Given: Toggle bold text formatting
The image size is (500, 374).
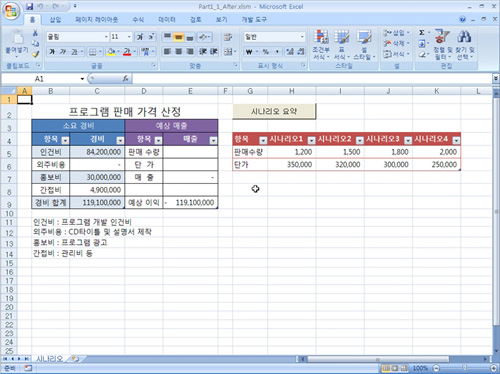Looking at the screenshot, I should coord(52,52).
